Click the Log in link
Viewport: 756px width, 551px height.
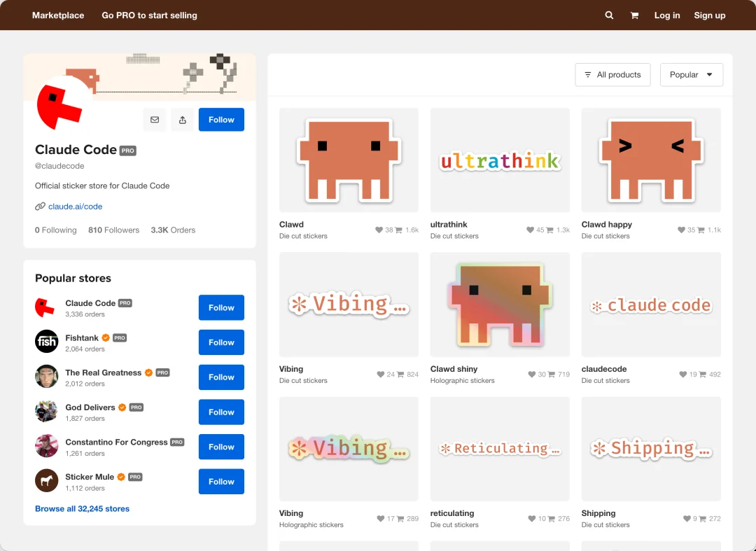pos(666,15)
